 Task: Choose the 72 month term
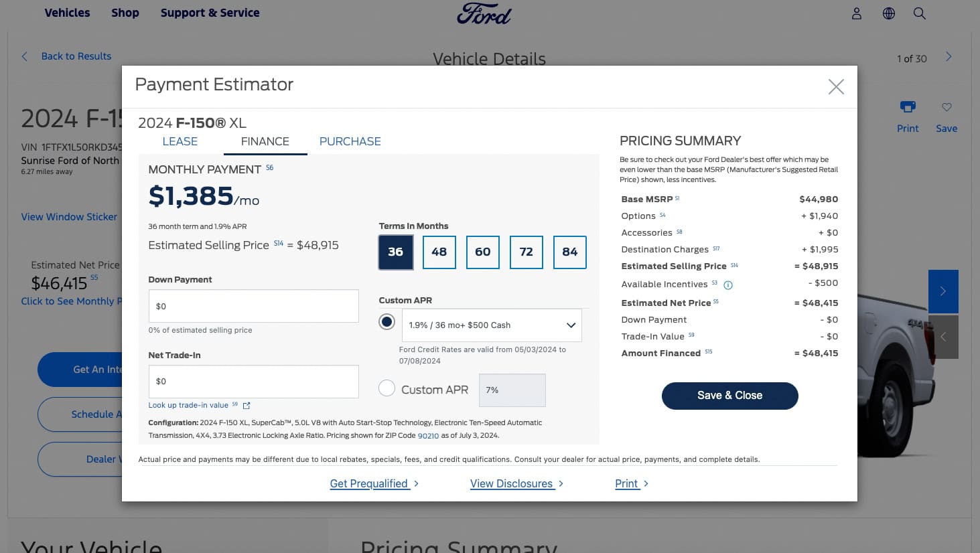527,252
